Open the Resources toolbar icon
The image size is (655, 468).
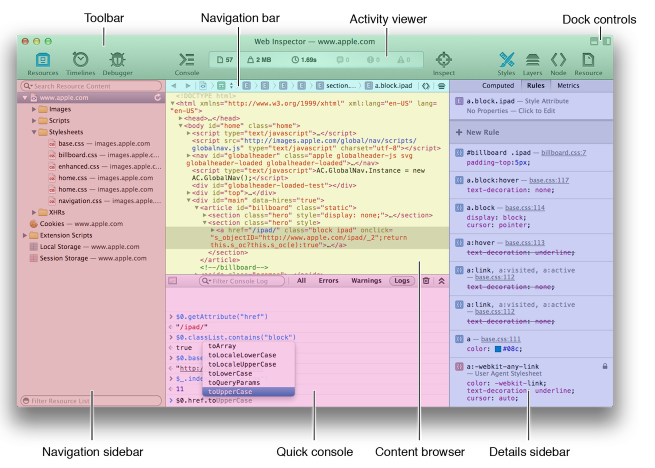coord(43,60)
